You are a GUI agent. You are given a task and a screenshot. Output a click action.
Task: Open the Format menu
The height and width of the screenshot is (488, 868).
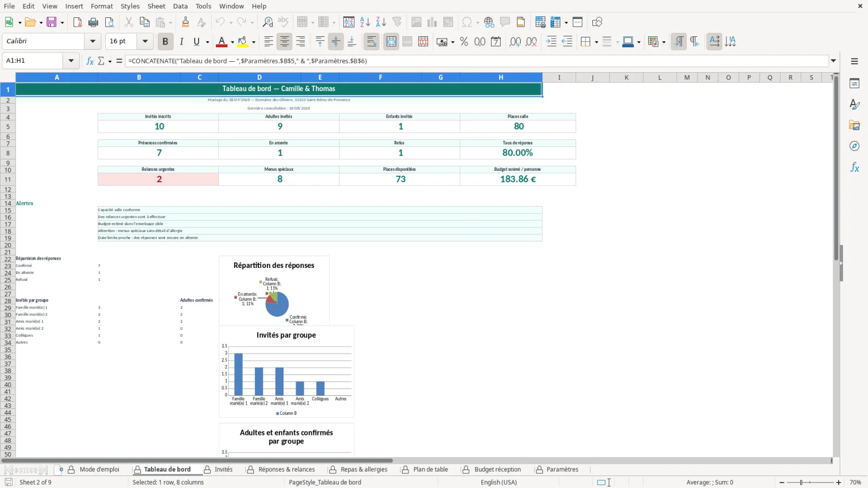point(101,6)
